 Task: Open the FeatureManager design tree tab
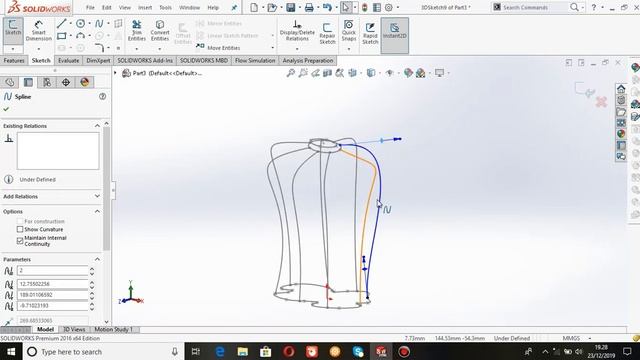coord(10,82)
